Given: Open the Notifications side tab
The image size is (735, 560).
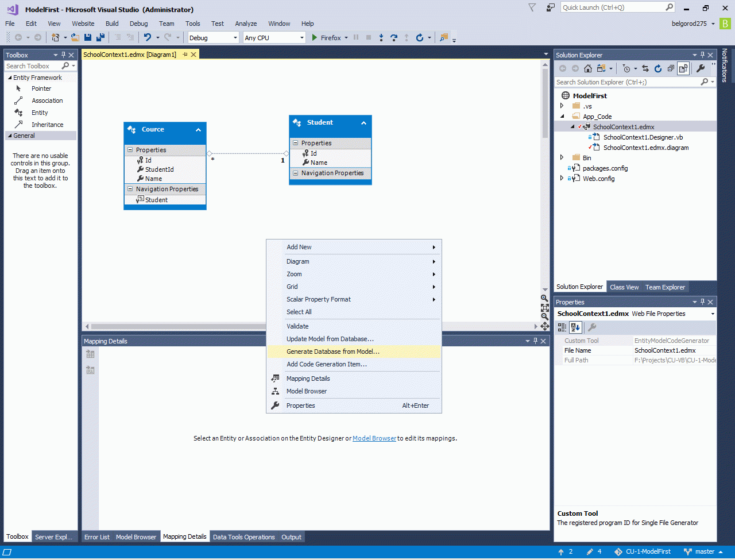Looking at the screenshot, I should pyautogui.click(x=725, y=65).
